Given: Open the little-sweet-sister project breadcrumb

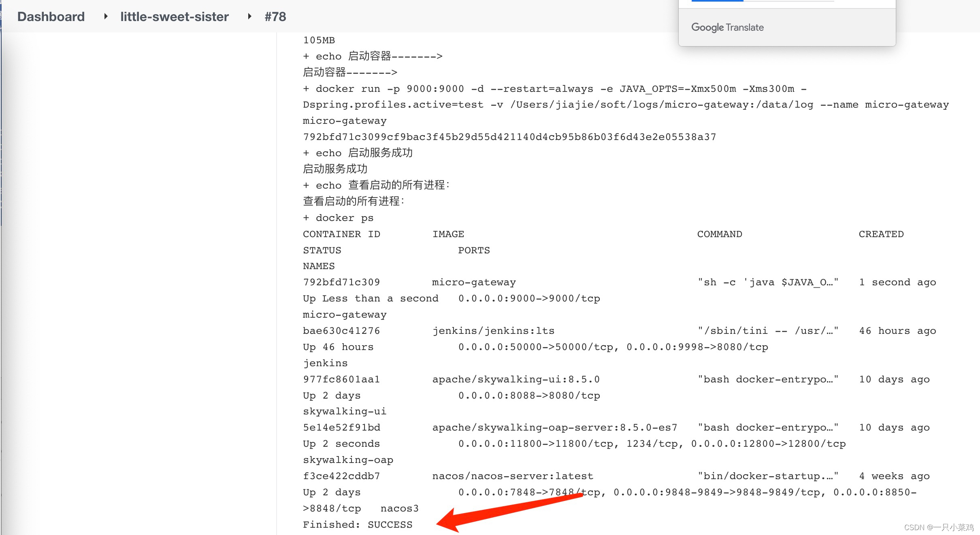Looking at the screenshot, I should [x=174, y=17].
